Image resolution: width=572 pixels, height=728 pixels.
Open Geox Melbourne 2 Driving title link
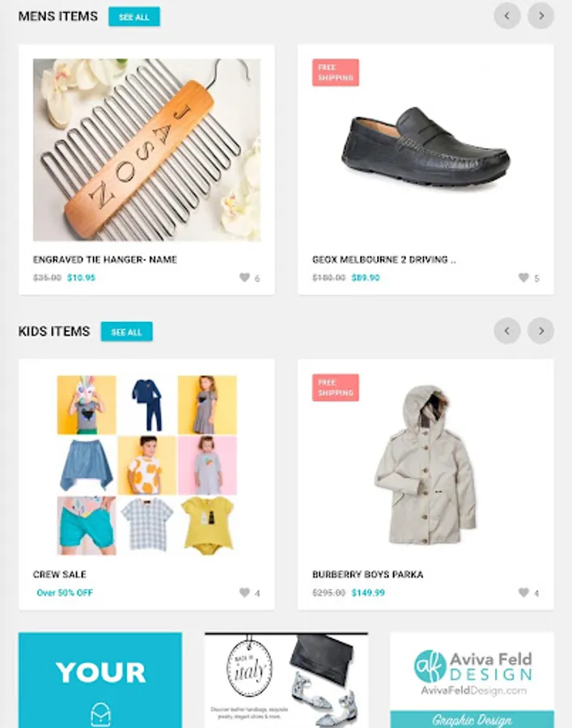coord(384,260)
